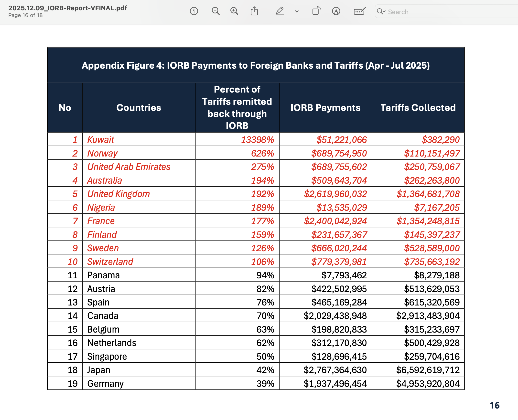518x420 pixels.
Task: Click the Appendix Figure 4 table title
Action: (x=256, y=65)
